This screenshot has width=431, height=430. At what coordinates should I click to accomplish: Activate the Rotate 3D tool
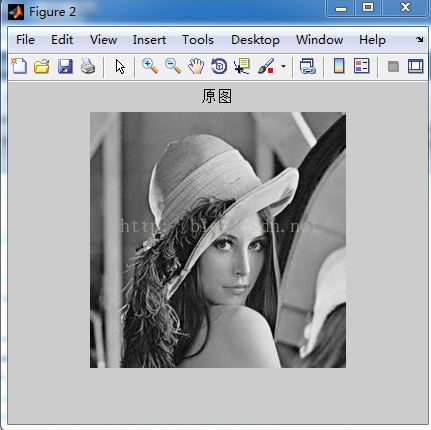[x=219, y=66]
